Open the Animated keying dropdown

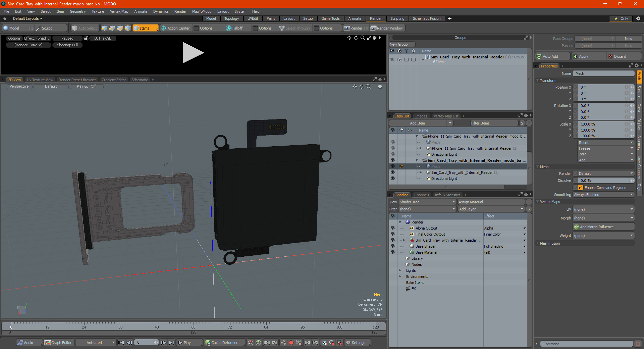(x=96, y=343)
